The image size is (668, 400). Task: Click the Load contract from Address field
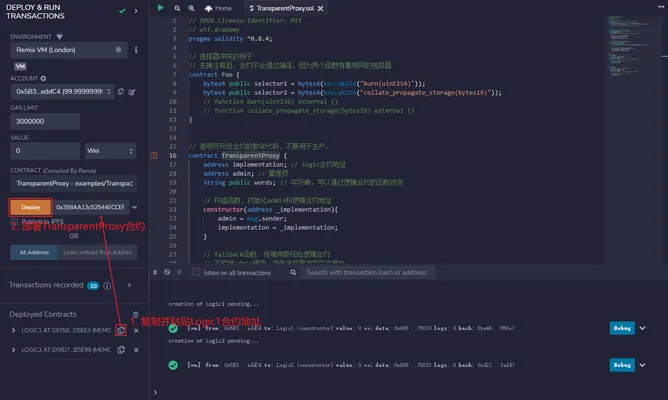(x=98, y=252)
